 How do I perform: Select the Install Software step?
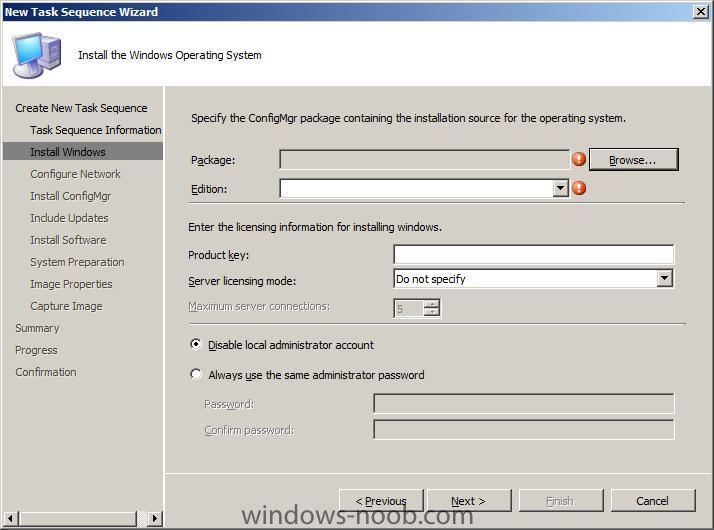[x=68, y=240]
